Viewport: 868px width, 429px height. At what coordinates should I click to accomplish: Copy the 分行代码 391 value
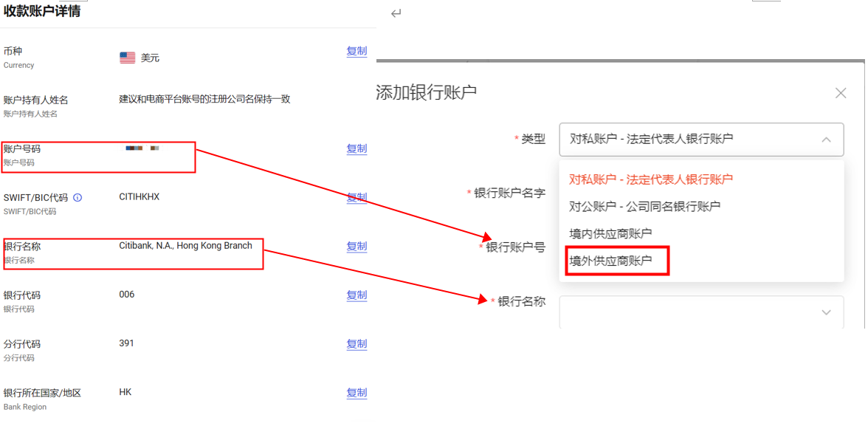356,343
